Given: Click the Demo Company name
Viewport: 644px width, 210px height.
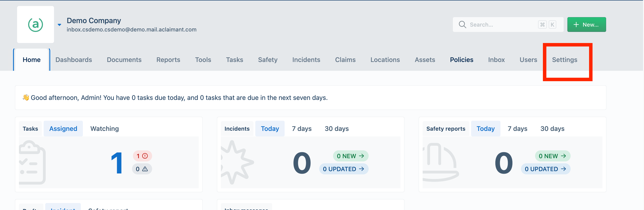Looking at the screenshot, I should [x=94, y=21].
